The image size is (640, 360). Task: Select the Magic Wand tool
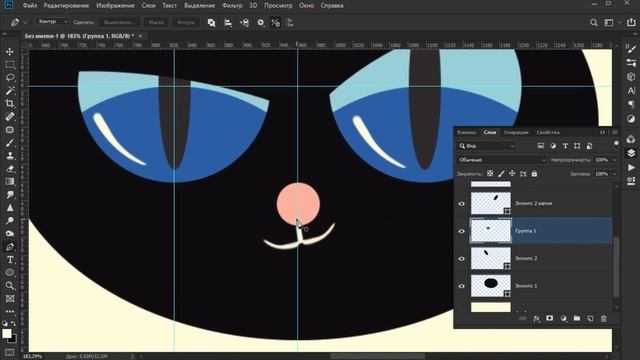10,91
